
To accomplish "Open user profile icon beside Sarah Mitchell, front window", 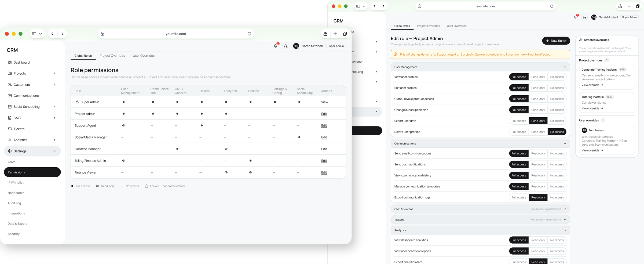I will click(286, 46).
